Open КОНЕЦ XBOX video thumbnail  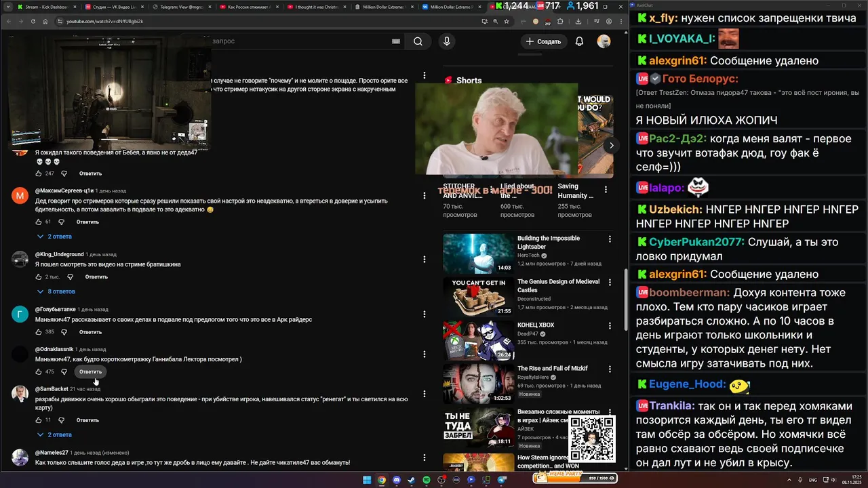[479, 340]
